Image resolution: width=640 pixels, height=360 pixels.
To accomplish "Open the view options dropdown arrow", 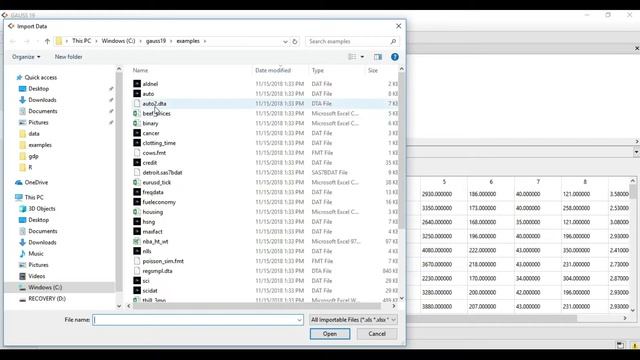I will tap(362, 57).
